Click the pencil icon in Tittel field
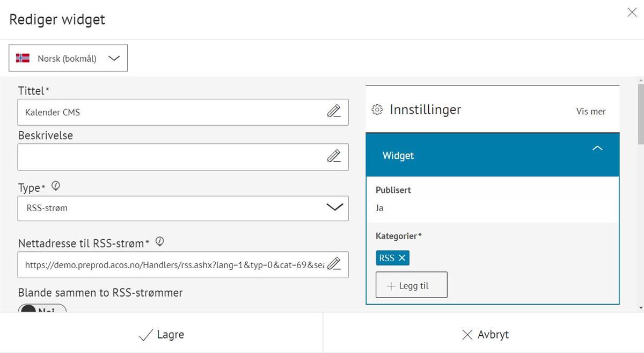Viewport: 644px width, 353px height. pyautogui.click(x=334, y=112)
